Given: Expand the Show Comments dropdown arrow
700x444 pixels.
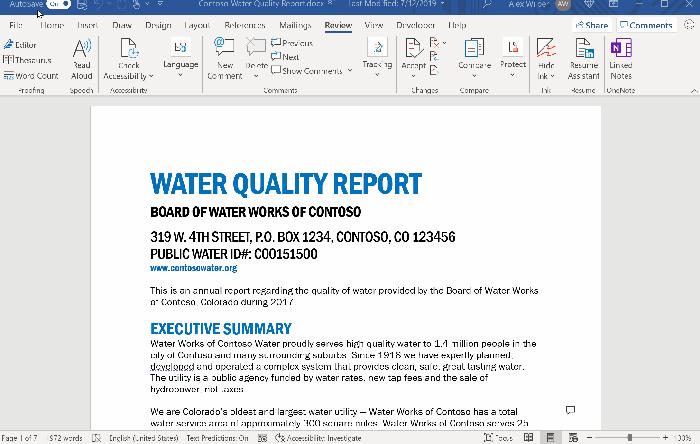Looking at the screenshot, I should pyautogui.click(x=350, y=71).
